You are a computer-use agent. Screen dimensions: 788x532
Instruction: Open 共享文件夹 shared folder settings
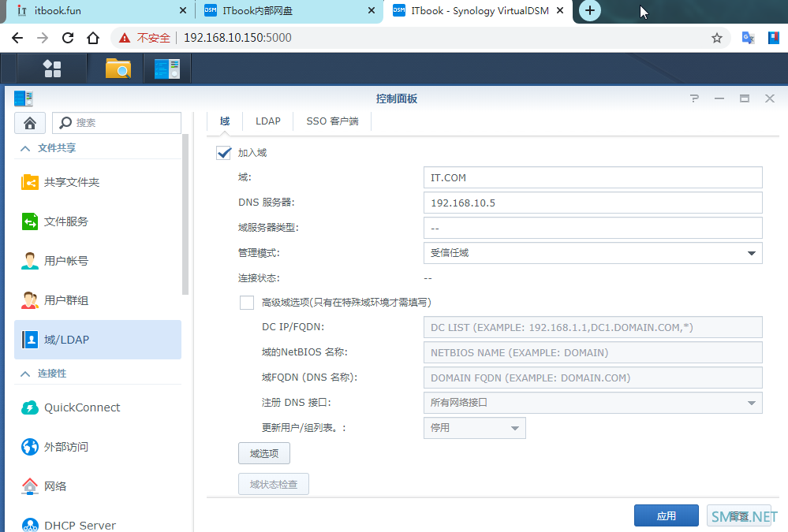(x=71, y=182)
